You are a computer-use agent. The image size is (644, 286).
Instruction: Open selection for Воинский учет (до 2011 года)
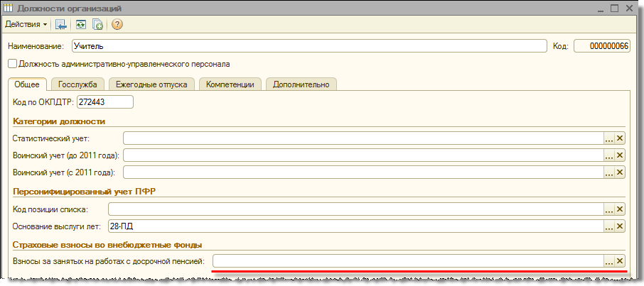click(608, 155)
